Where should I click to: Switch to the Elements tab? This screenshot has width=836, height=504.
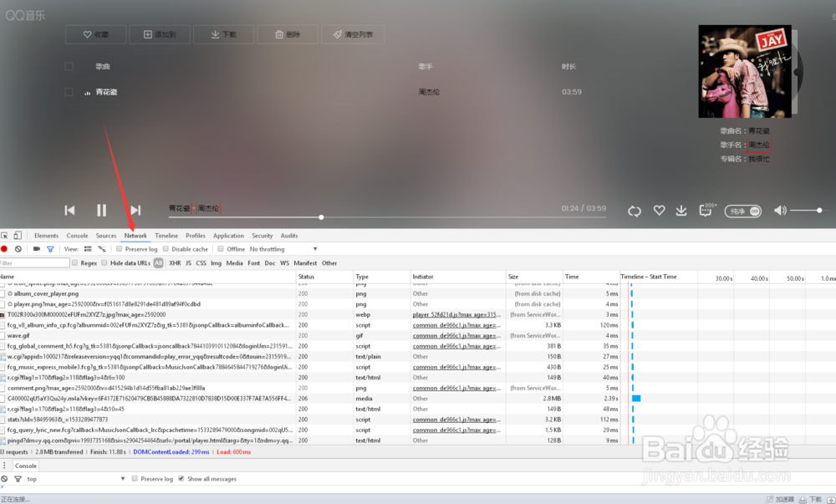tap(46, 236)
